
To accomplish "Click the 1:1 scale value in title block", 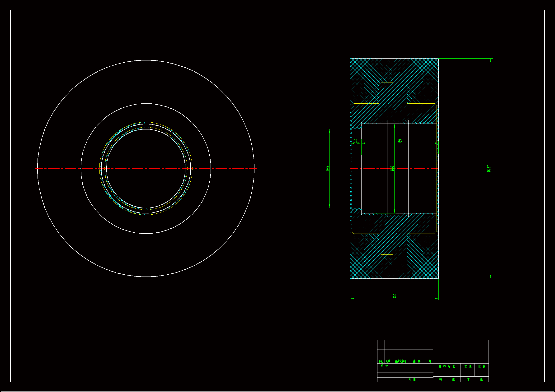I will pos(482,373).
